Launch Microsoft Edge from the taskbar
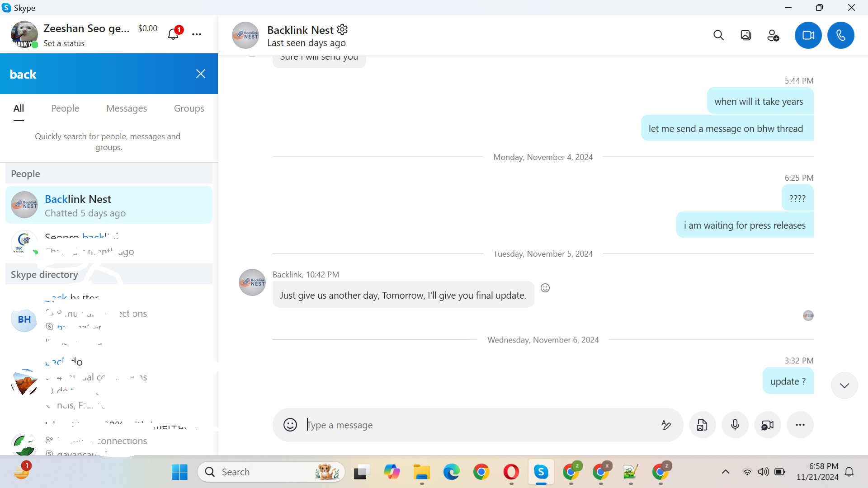Screen dimensions: 868x488 tap(451, 472)
